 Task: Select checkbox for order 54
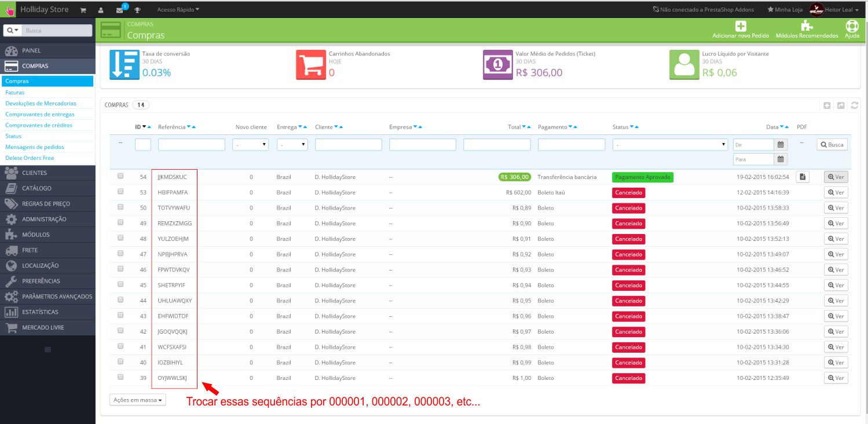pyautogui.click(x=120, y=176)
